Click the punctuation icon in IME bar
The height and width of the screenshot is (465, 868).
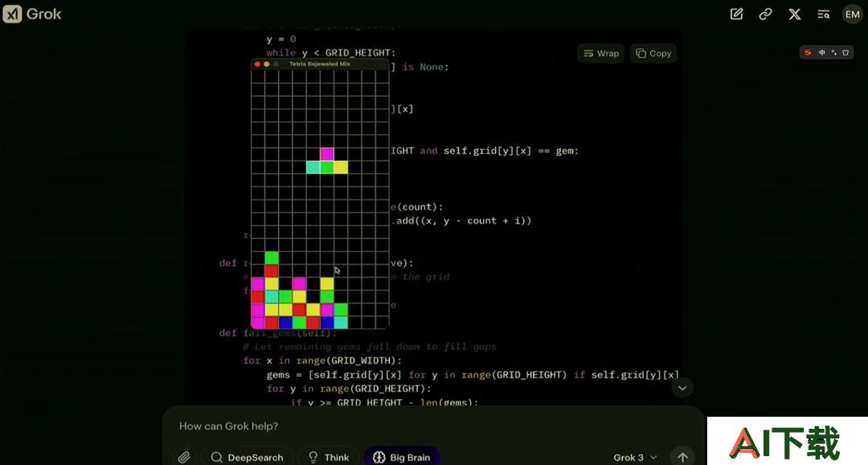pos(833,52)
